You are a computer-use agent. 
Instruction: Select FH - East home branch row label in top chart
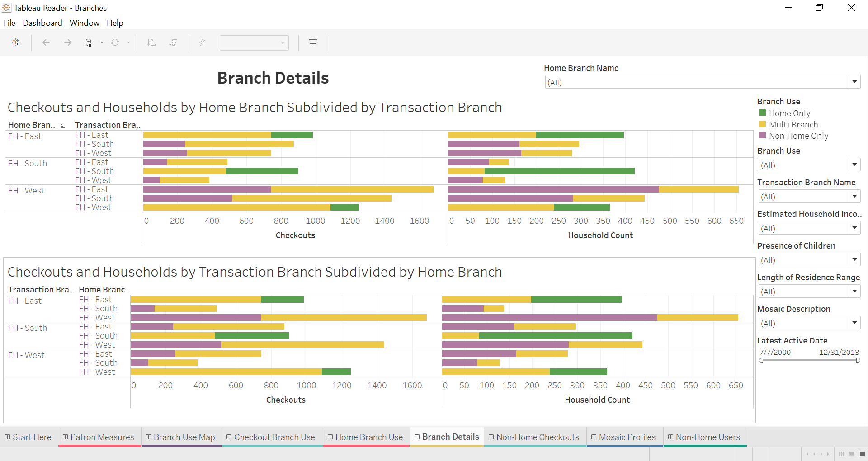pos(25,136)
